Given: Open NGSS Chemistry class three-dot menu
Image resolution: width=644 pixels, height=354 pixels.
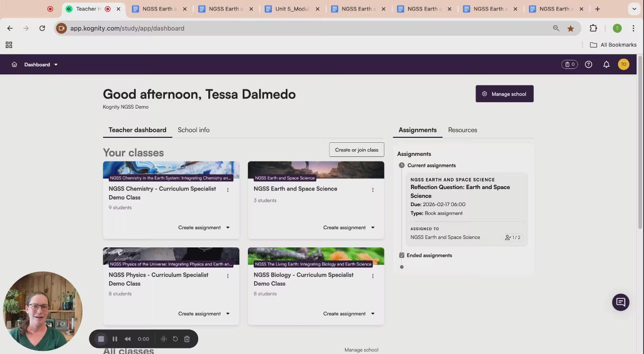Looking at the screenshot, I should click(x=228, y=190).
